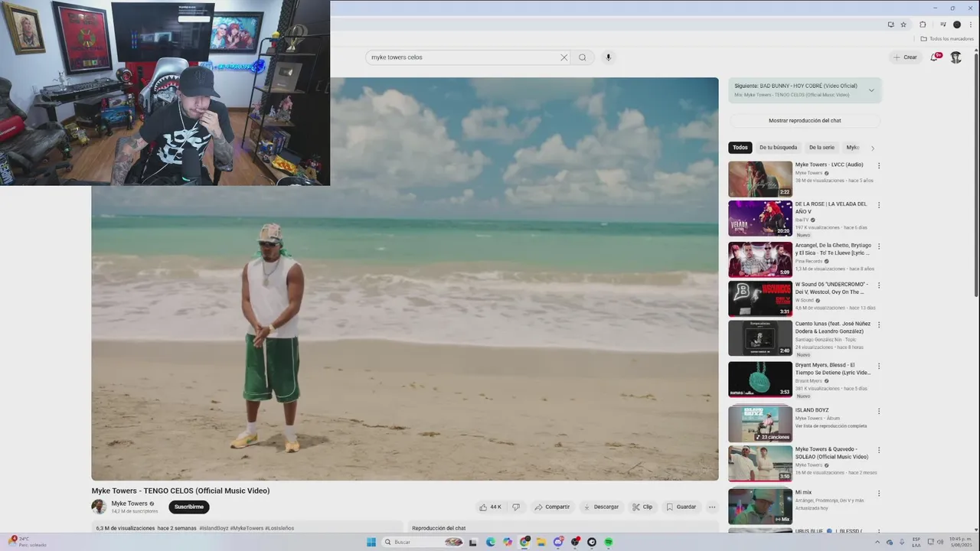Open more actions under the video
Viewport: 980px width, 551px height.
(712, 507)
